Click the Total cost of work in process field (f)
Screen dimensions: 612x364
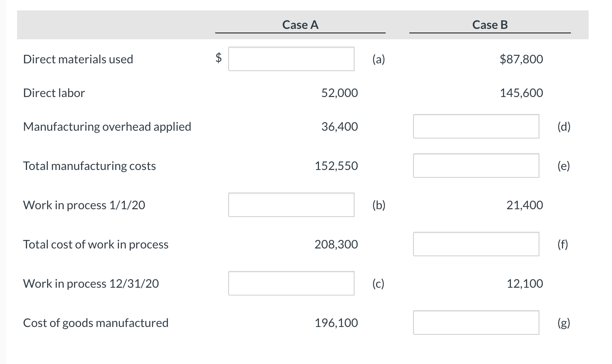[476, 244]
